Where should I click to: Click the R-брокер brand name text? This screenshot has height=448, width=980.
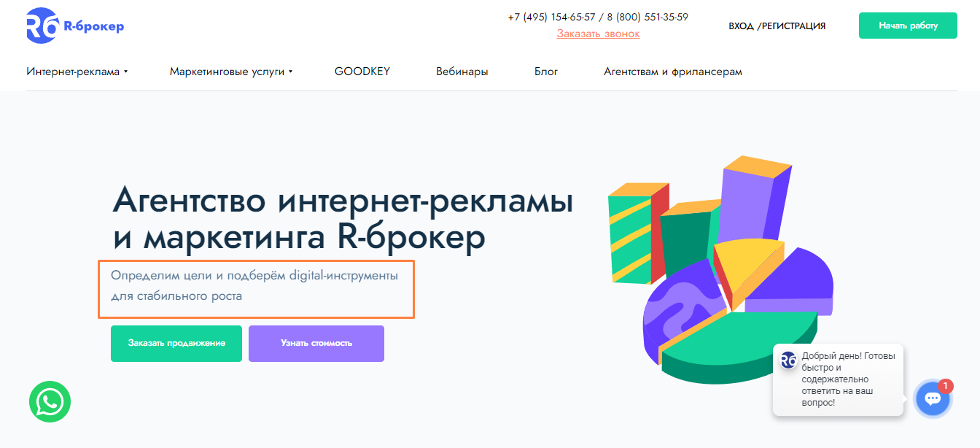click(x=94, y=27)
